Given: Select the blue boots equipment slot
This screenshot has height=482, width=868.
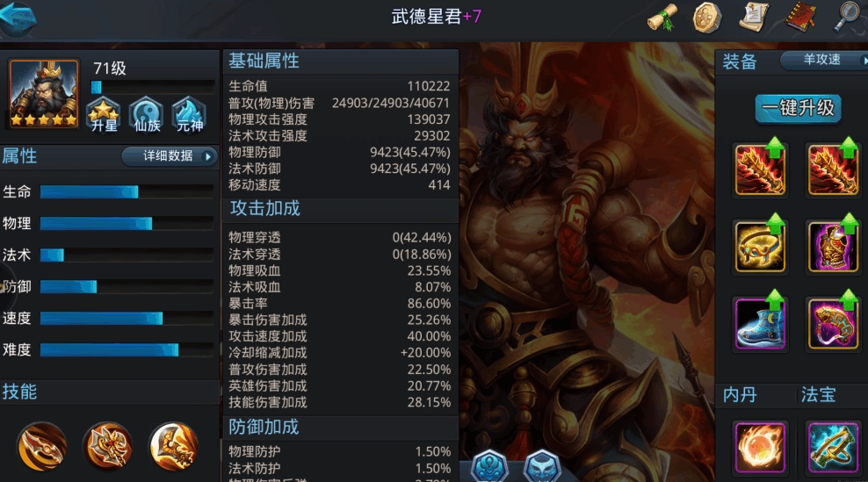Looking at the screenshot, I should (x=760, y=324).
